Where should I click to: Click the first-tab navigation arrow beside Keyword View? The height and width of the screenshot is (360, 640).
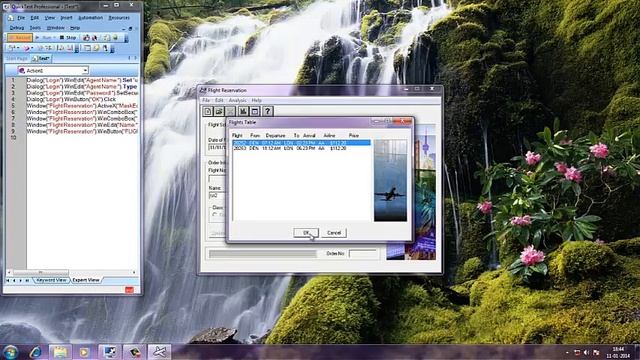[x=8, y=280]
